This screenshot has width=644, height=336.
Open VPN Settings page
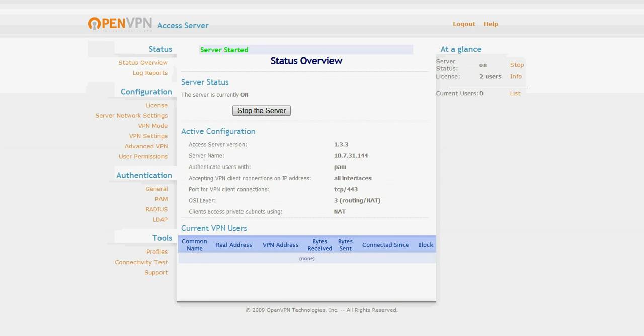(x=148, y=136)
